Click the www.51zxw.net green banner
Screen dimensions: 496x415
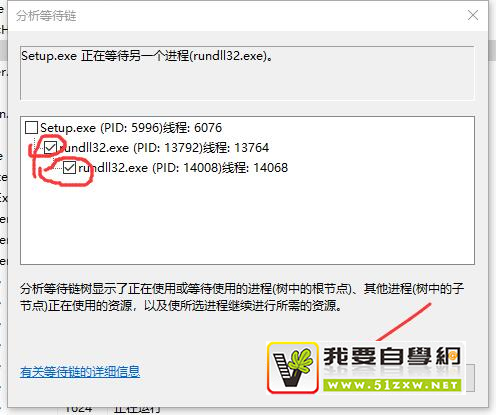coord(392,385)
